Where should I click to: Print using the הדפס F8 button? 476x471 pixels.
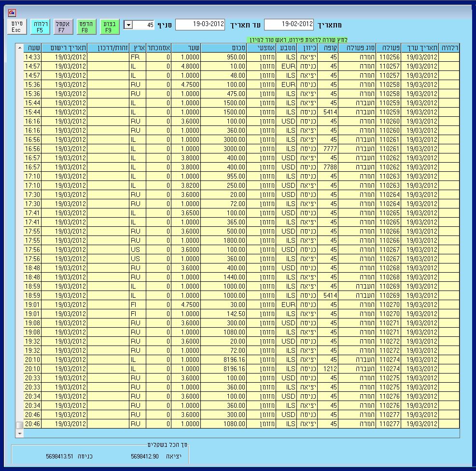pyautogui.click(x=86, y=27)
